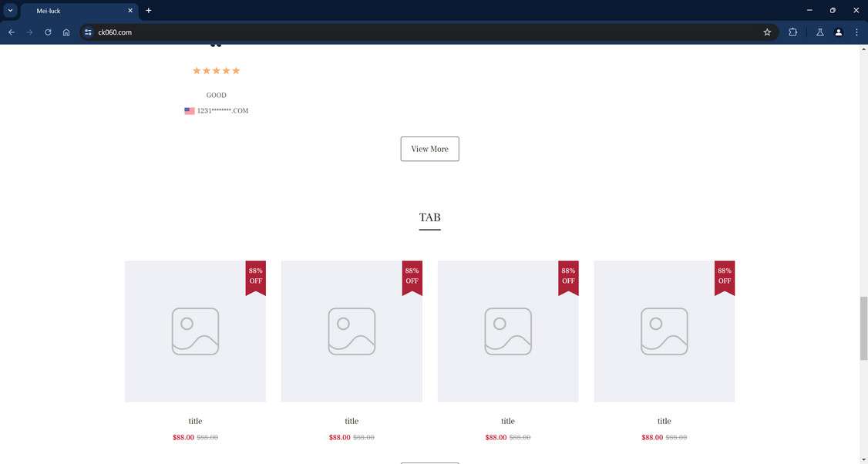Screen dimensions: 868x464
Task: Open first product title link
Action: 195,421
